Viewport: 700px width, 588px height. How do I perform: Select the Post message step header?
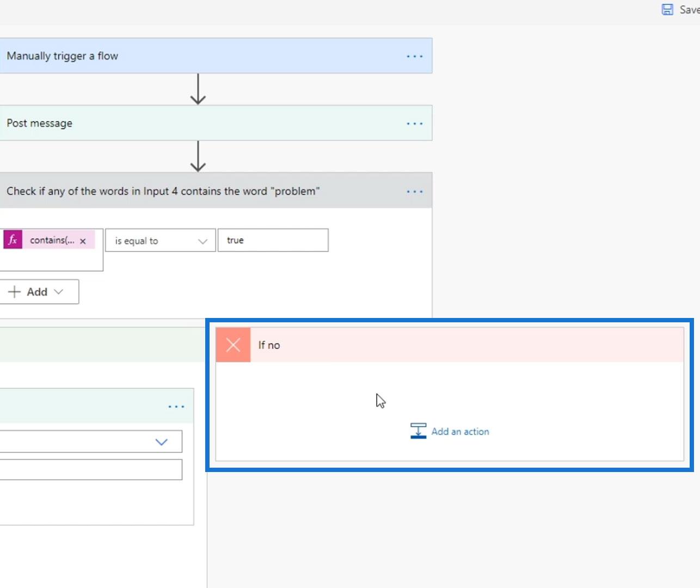(x=216, y=123)
